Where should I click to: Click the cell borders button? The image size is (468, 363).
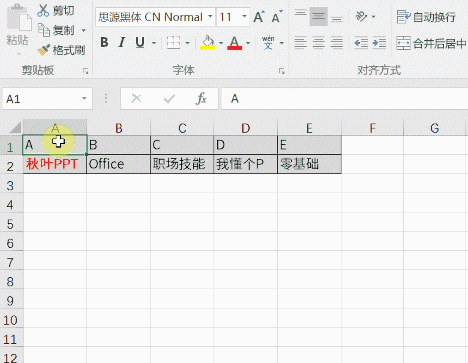tap(173, 43)
